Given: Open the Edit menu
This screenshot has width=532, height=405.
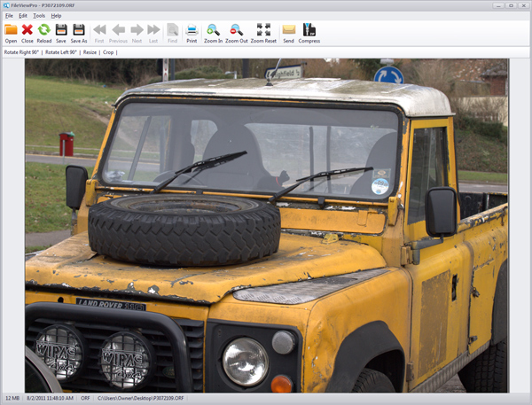Looking at the screenshot, I should (x=23, y=16).
